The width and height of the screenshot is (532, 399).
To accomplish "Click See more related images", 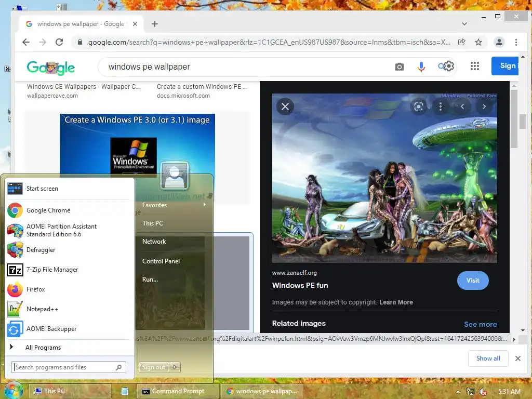I will coord(481,324).
